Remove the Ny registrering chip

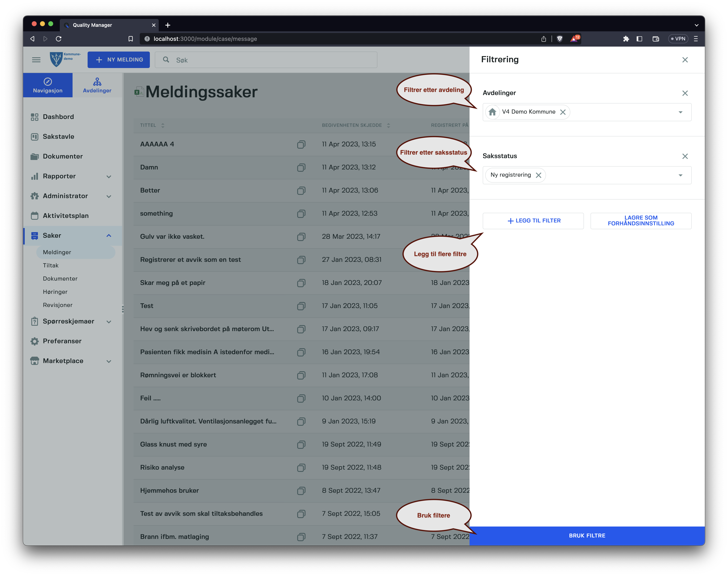[539, 175]
